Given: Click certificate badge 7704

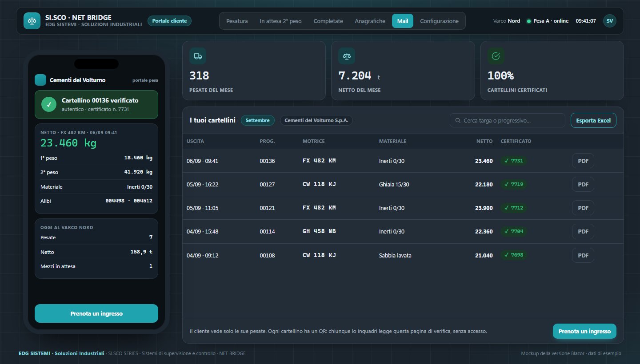Looking at the screenshot, I should click(514, 231).
